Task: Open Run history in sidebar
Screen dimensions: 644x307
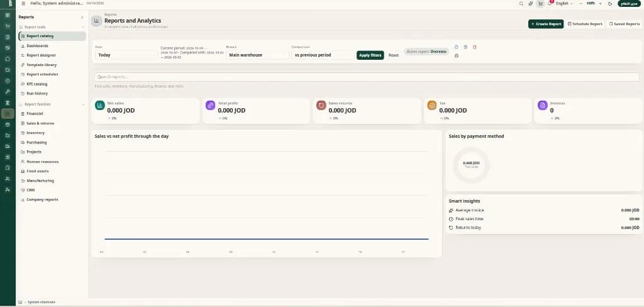Action: [52, 93]
